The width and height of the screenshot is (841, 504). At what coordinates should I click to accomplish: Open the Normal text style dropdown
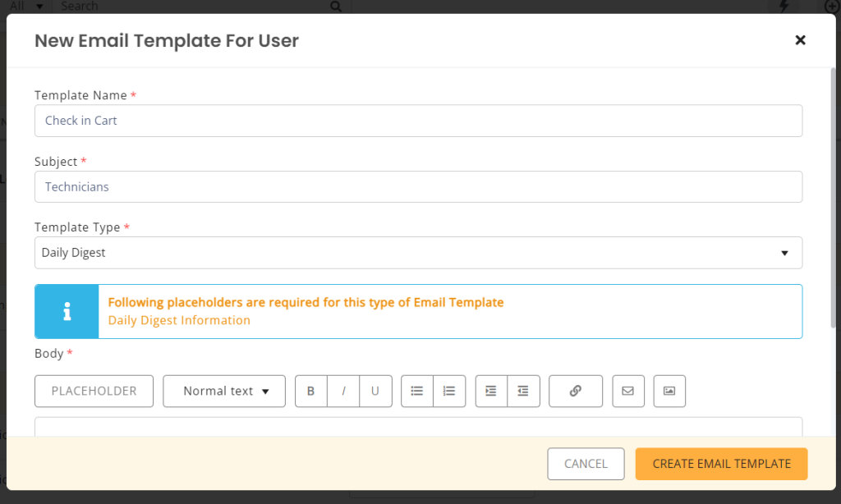click(223, 391)
